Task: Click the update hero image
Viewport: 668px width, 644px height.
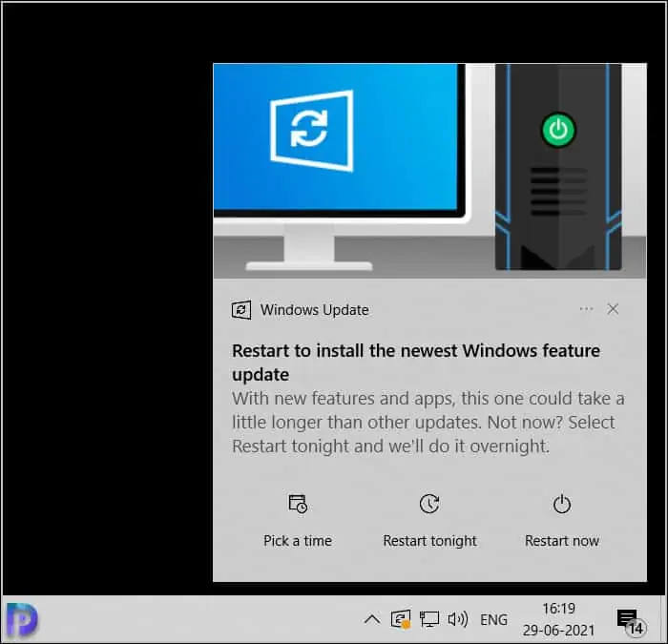Action: click(x=429, y=171)
